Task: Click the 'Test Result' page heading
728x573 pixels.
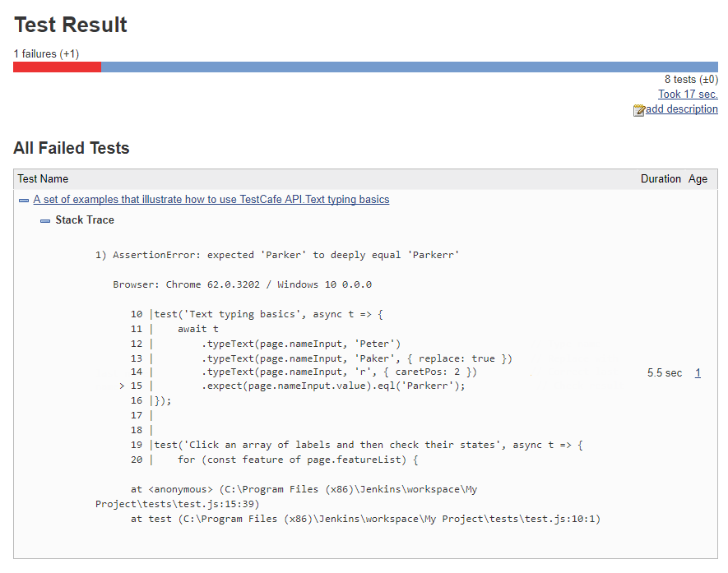Action: pos(71,25)
